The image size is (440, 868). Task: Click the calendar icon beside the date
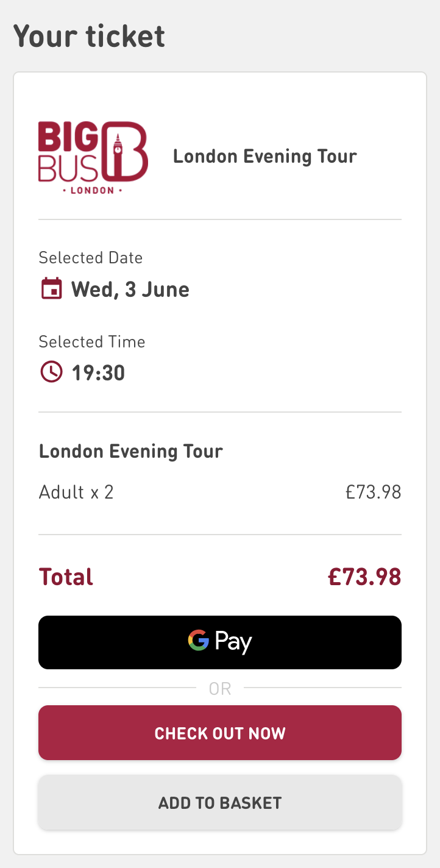[x=51, y=289]
